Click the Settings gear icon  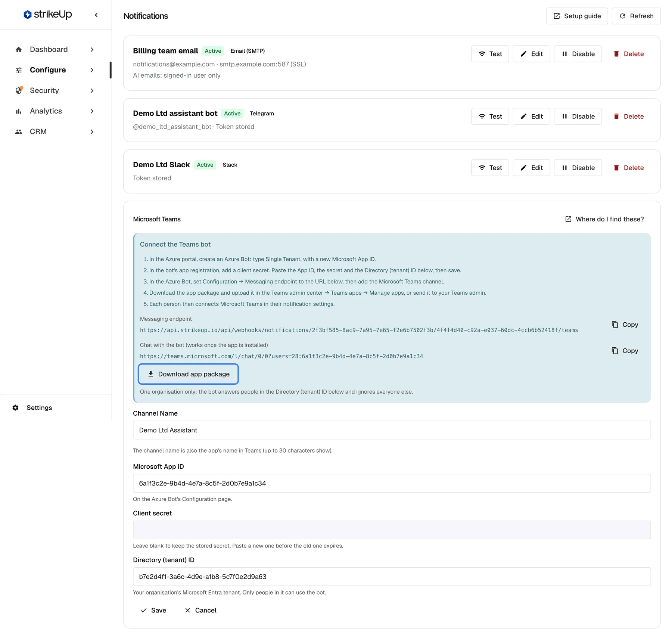click(15, 408)
